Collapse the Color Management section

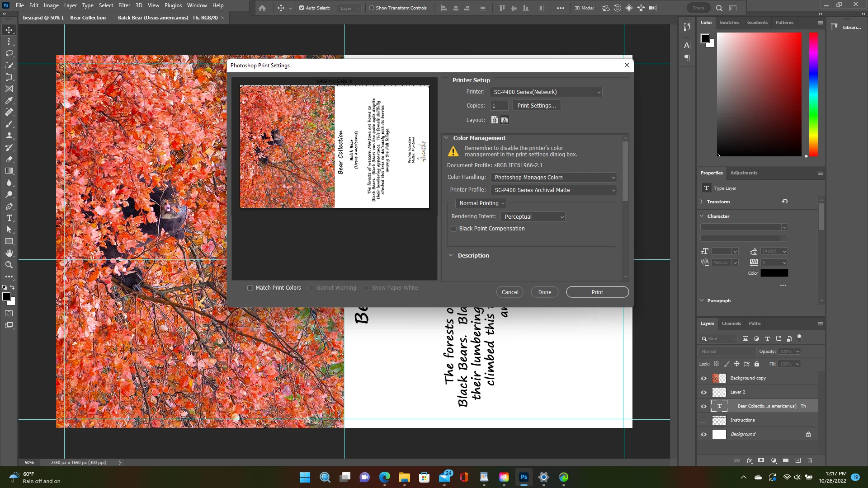(446, 138)
